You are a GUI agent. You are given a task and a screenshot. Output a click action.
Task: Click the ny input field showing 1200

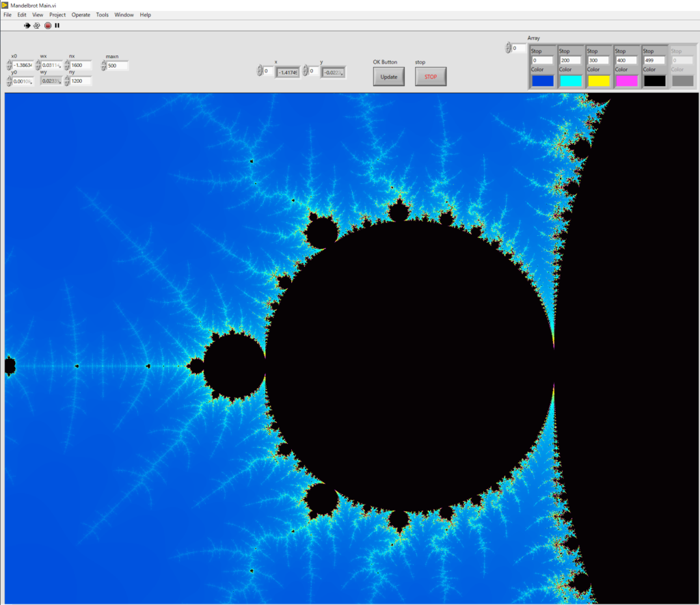click(x=81, y=81)
